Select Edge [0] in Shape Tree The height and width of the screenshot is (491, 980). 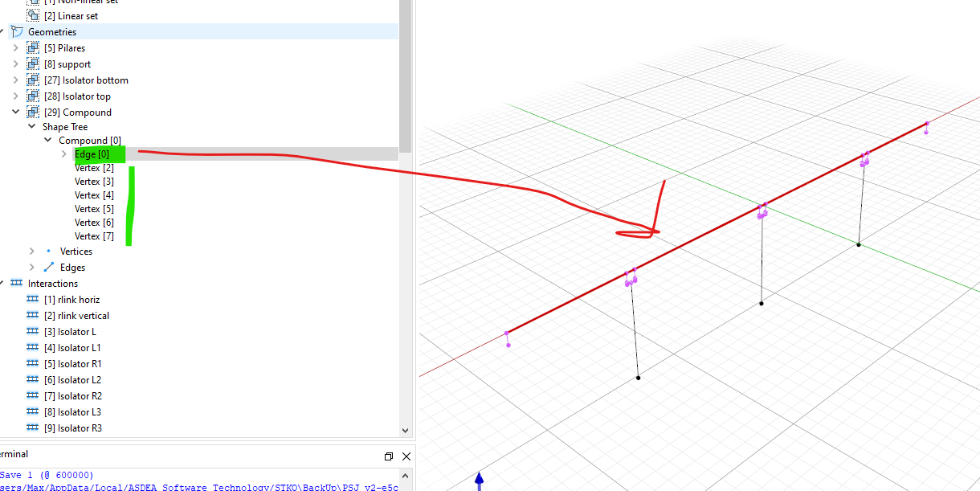click(x=92, y=154)
